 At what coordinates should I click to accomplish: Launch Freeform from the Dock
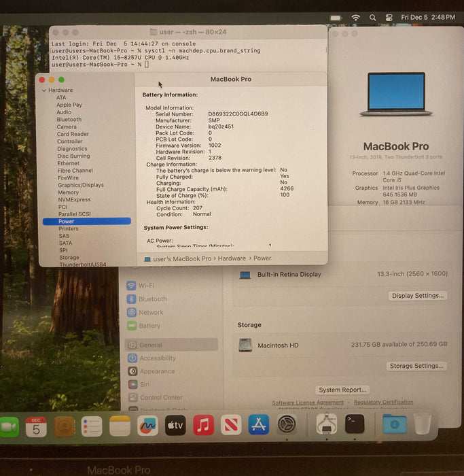point(147,426)
